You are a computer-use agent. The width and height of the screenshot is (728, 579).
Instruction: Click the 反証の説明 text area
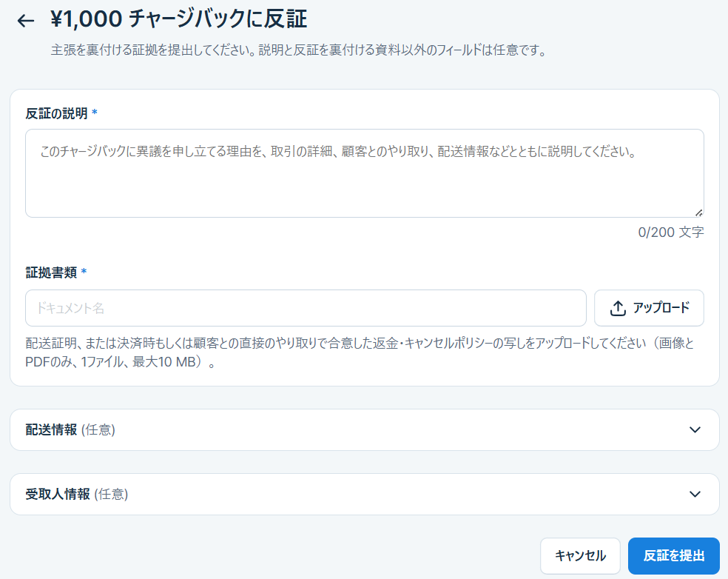tap(365, 173)
